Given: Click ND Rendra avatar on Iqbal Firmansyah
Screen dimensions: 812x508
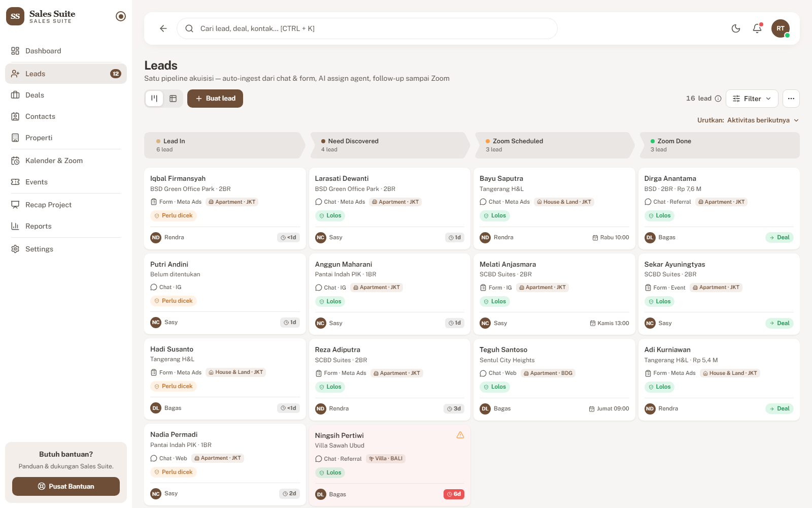Looking at the screenshot, I should [x=156, y=237].
